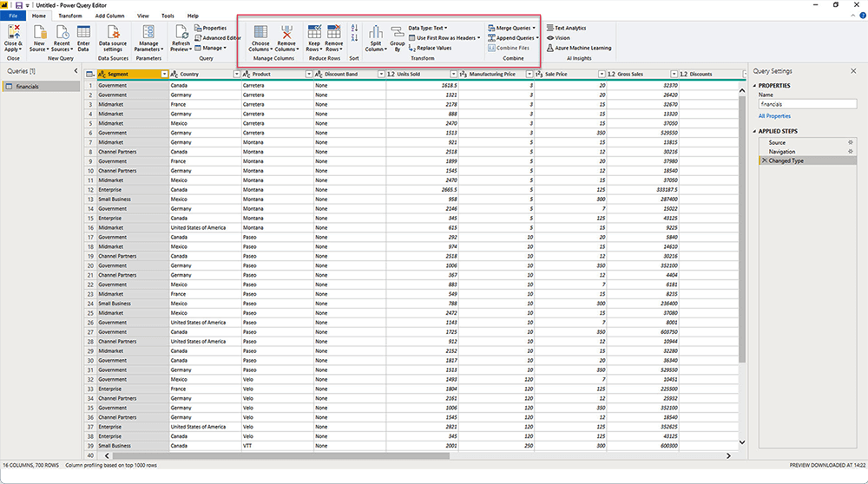Screen dimensions: 868x484
Task: Click Use First Row as Headers
Action: coord(444,37)
